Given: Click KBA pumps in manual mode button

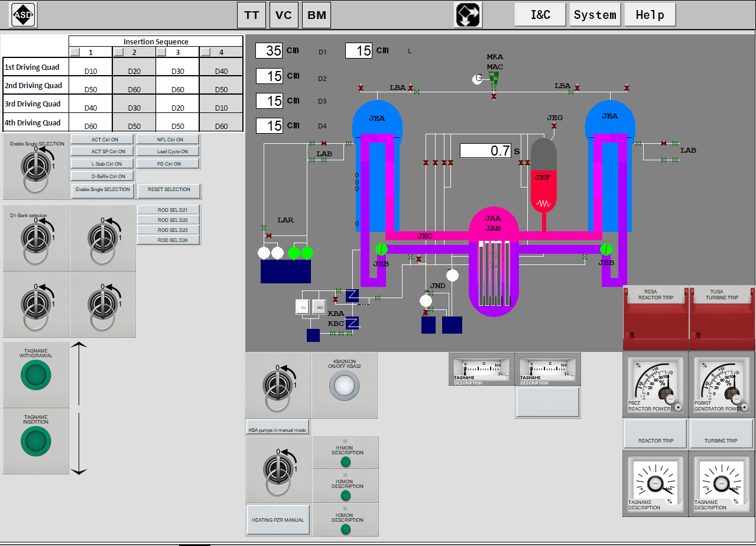Looking at the screenshot, I should click(x=278, y=428).
